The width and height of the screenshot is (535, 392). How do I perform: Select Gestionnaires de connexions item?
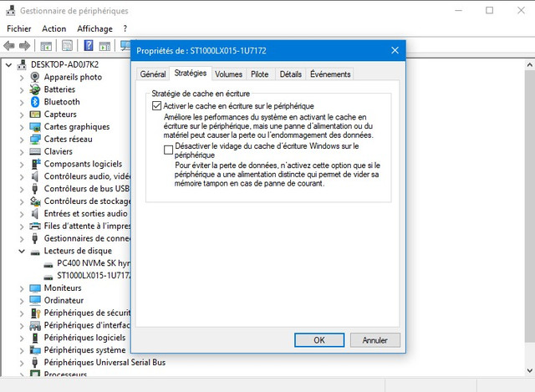tap(87, 238)
